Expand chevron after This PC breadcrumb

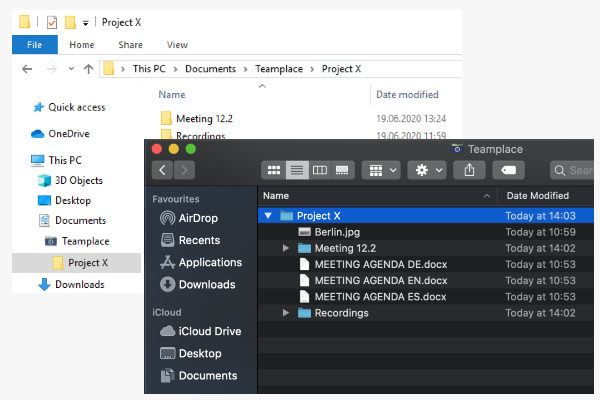point(176,69)
